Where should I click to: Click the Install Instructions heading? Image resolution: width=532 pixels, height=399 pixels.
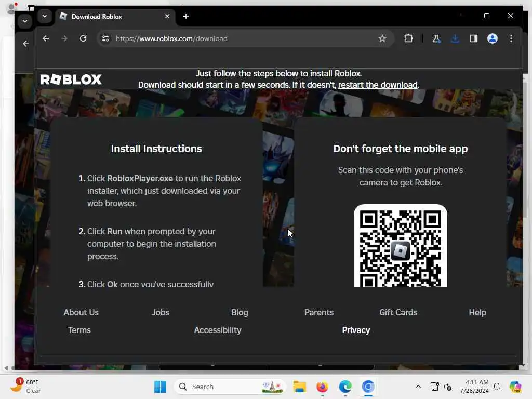(x=156, y=149)
